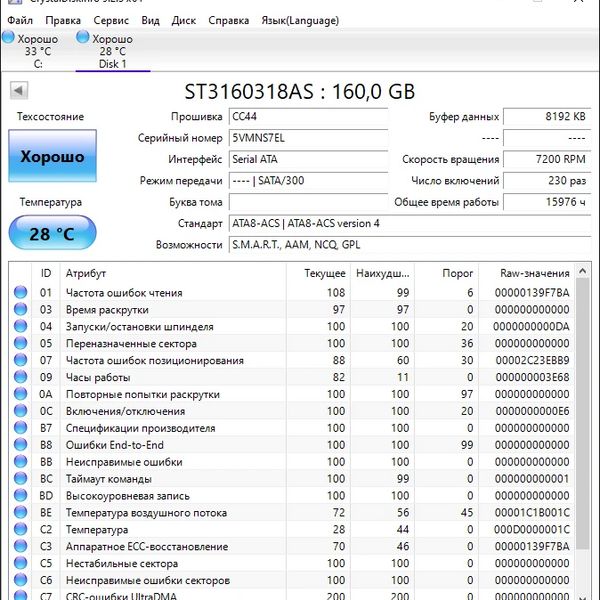
Task: Click the empty Буква тома field
Action: tap(308, 202)
